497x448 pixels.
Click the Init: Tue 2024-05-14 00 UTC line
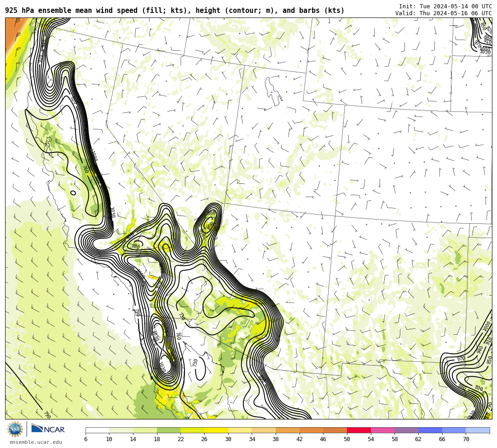point(445,6)
